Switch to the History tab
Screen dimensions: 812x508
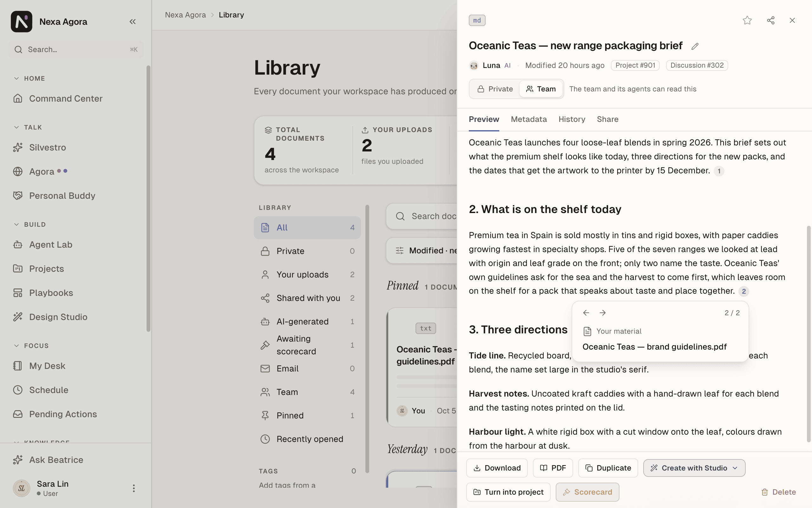pos(572,119)
